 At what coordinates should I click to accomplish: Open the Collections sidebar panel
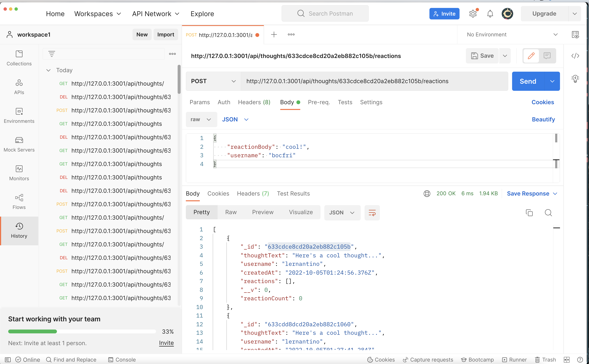(x=19, y=58)
